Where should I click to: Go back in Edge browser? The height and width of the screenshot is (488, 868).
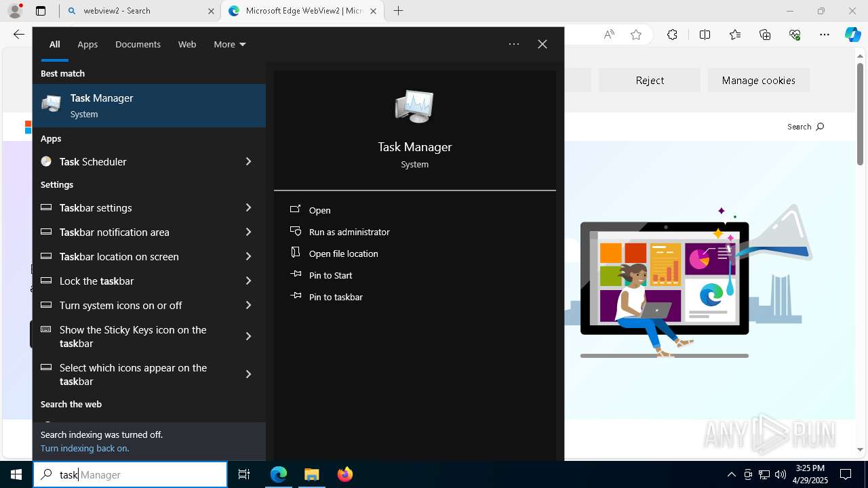[18, 35]
